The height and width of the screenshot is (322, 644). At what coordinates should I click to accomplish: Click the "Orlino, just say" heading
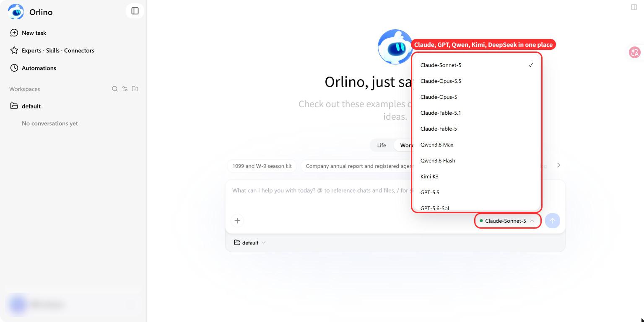[369, 82]
